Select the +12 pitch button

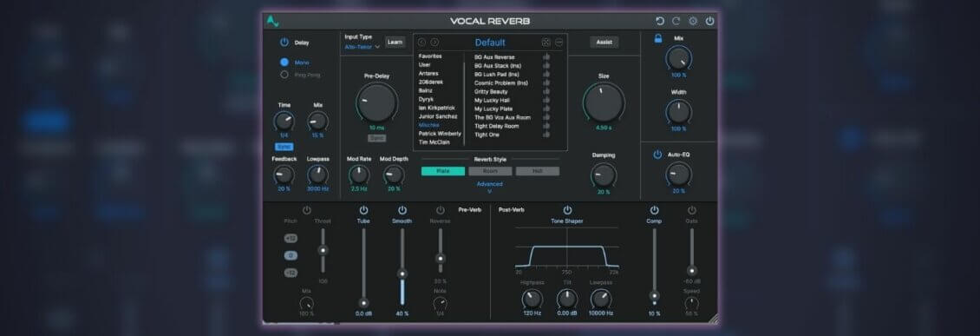[x=291, y=239]
